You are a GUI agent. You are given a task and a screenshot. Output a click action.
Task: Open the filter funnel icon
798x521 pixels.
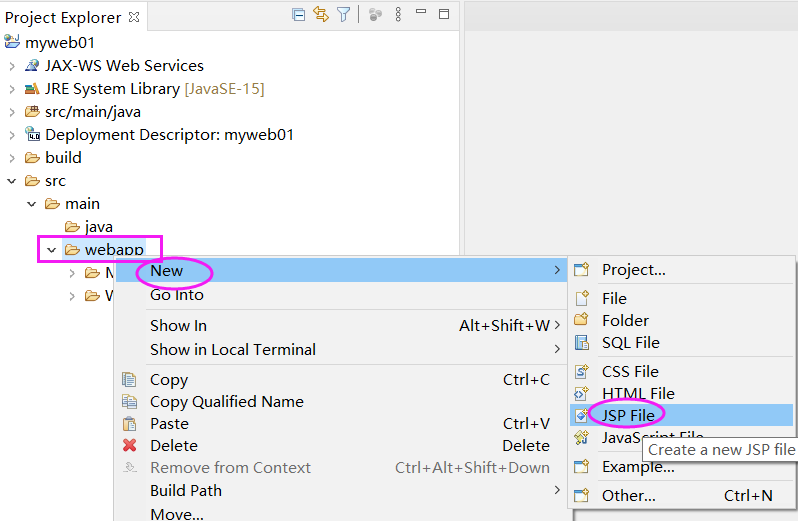pyautogui.click(x=344, y=14)
